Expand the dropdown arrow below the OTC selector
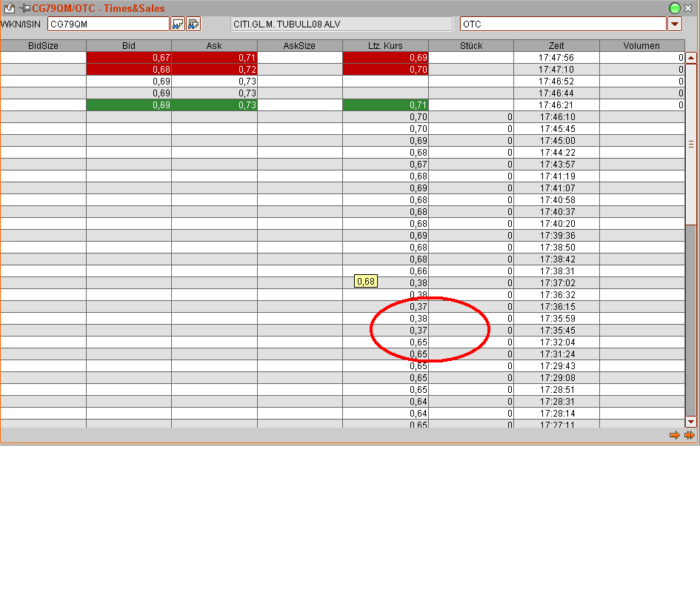700x593 pixels. pyautogui.click(x=674, y=23)
